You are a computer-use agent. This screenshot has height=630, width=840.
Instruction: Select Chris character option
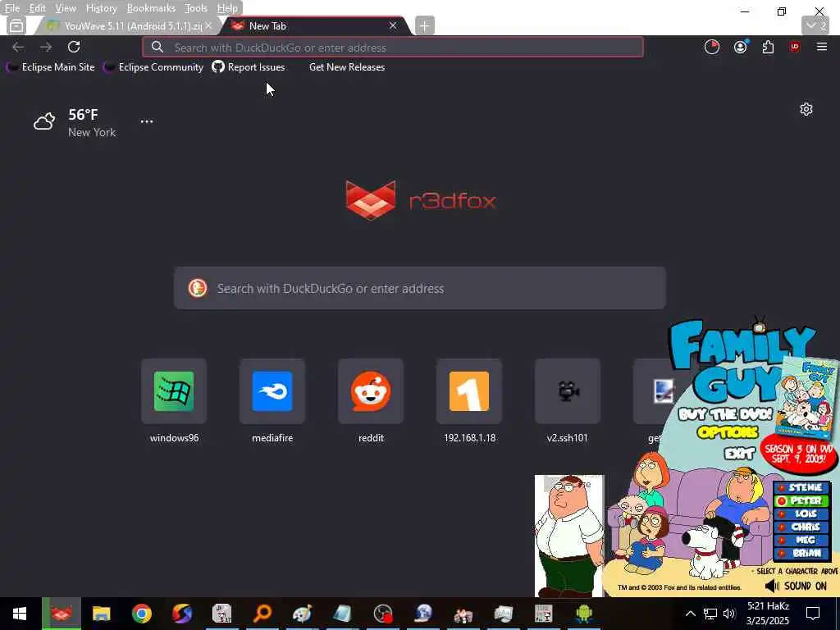[x=801, y=527]
